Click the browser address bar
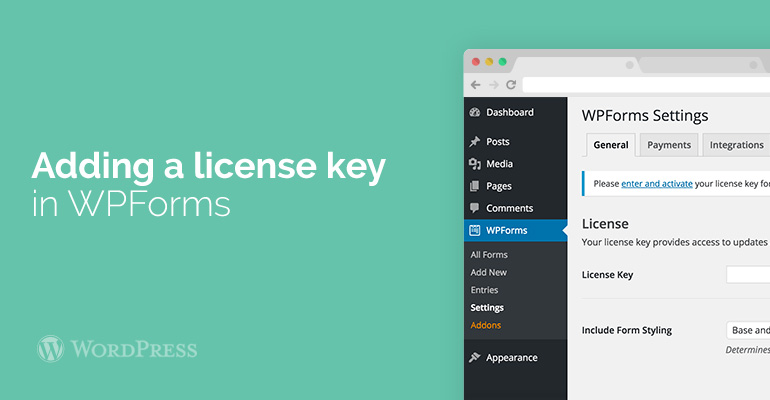This screenshot has height=400, width=770. pyautogui.click(x=646, y=85)
